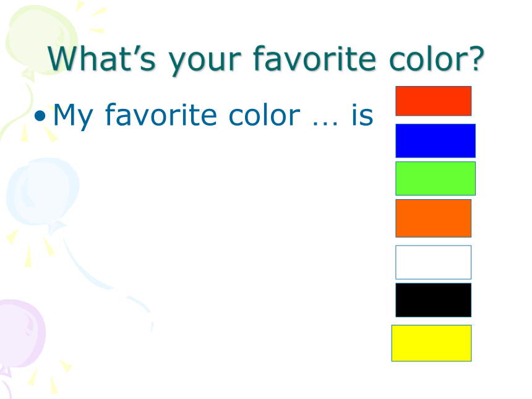The height and width of the screenshot is (399, 532).
Task: Click "color" in the blue bullet sentence
Action: click(x=264, y=114)
